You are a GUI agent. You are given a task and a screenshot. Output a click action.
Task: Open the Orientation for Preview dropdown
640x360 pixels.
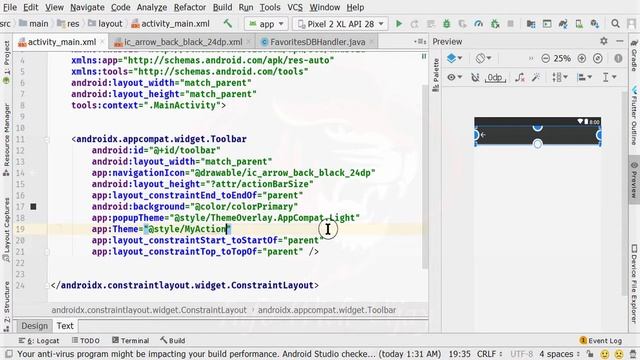[x=483, y=58]
